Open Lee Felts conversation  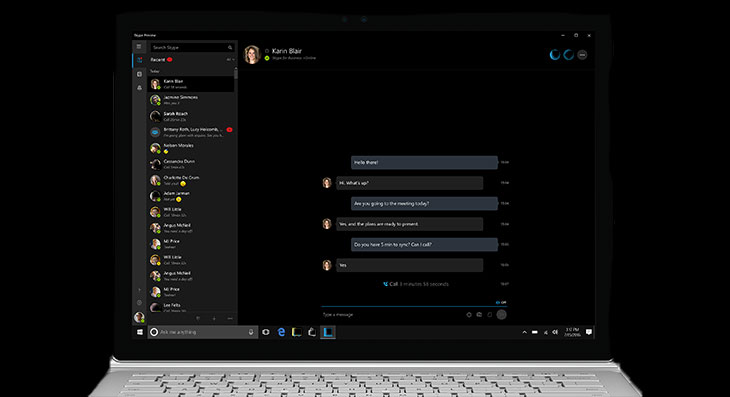[191, 307]
